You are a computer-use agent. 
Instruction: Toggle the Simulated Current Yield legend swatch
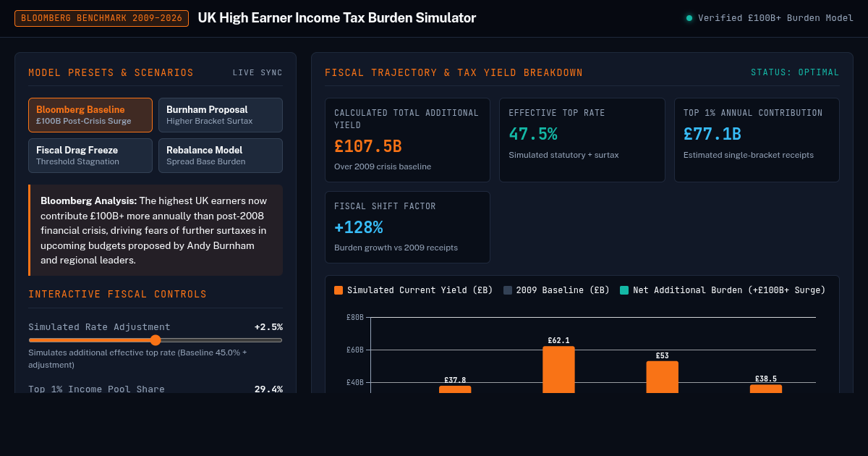(339, 290)
